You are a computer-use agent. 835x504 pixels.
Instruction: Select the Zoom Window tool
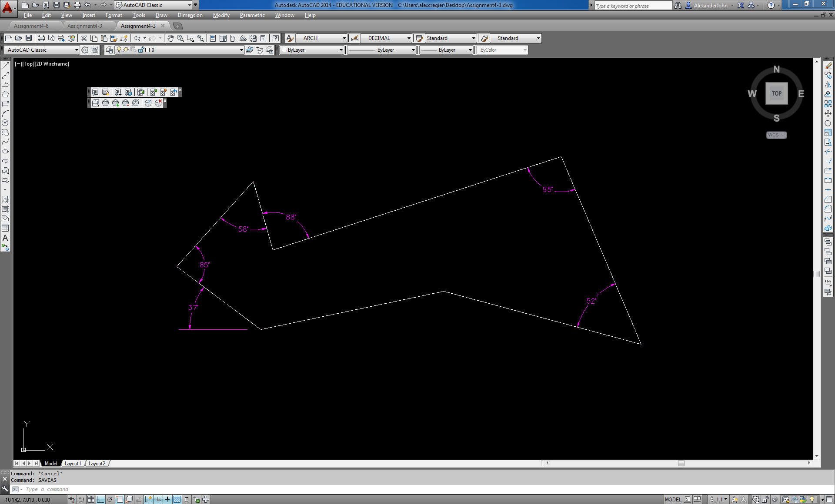[190, 38]
